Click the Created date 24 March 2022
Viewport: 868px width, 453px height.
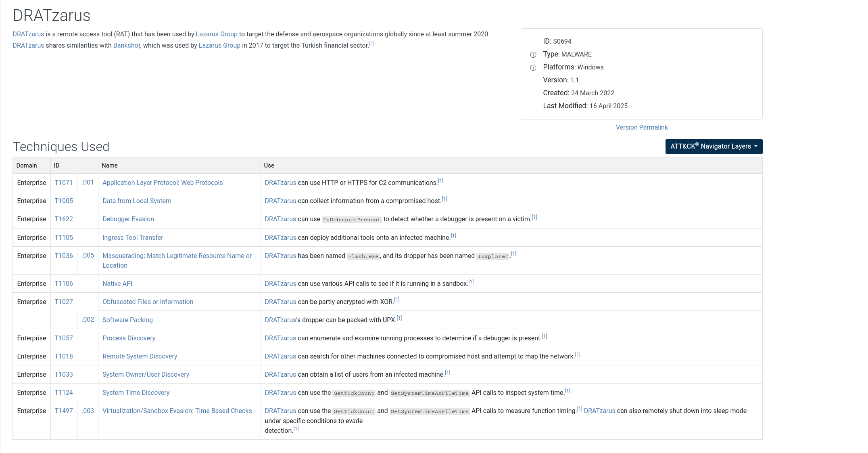click(x=593, y=93)
